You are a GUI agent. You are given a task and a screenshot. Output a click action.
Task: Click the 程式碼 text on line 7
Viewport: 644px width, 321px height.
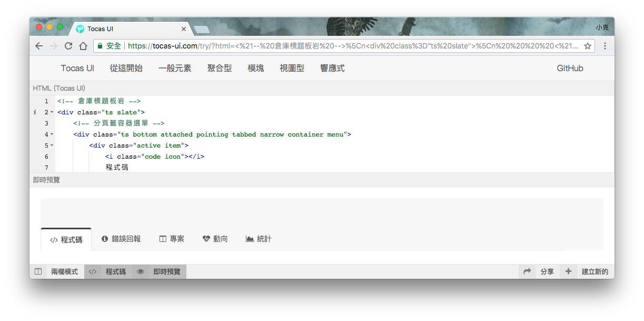pyautogui.click(x=117, y=168)
